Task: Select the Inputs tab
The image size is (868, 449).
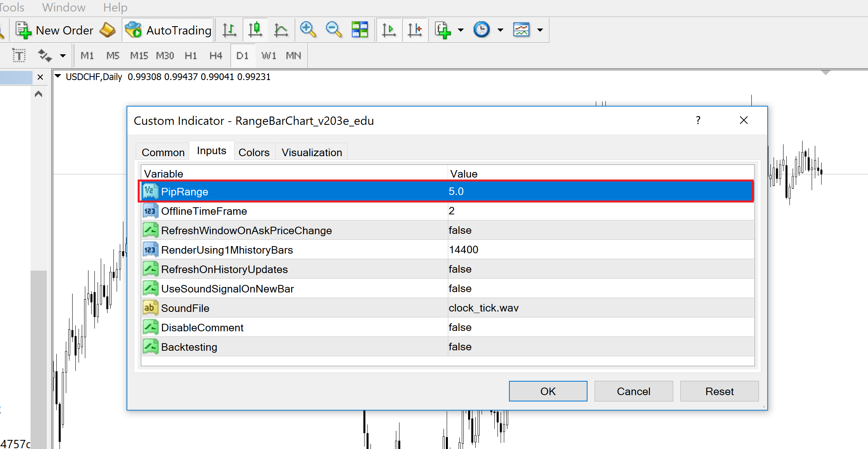Action: click(x=211, y=151)
